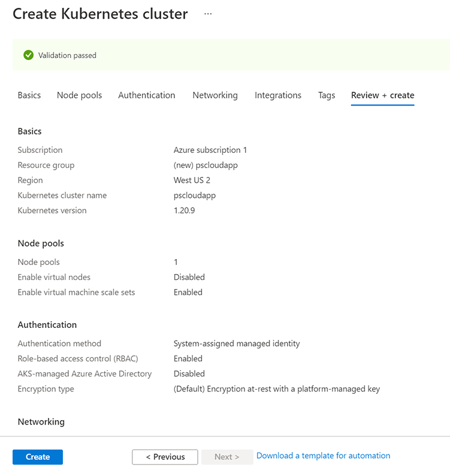
Task: Switch to the Basics tab
Action: coord(29,95)
